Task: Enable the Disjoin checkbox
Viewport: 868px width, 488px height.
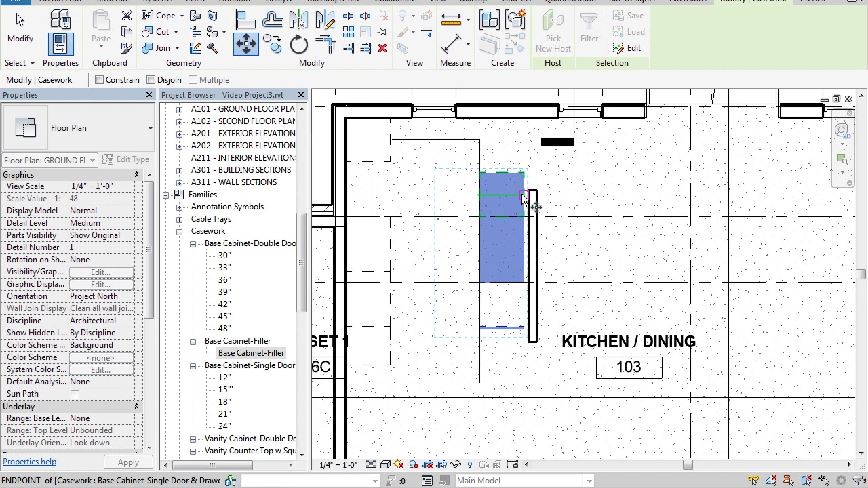Action: click(x=151, y=80)
